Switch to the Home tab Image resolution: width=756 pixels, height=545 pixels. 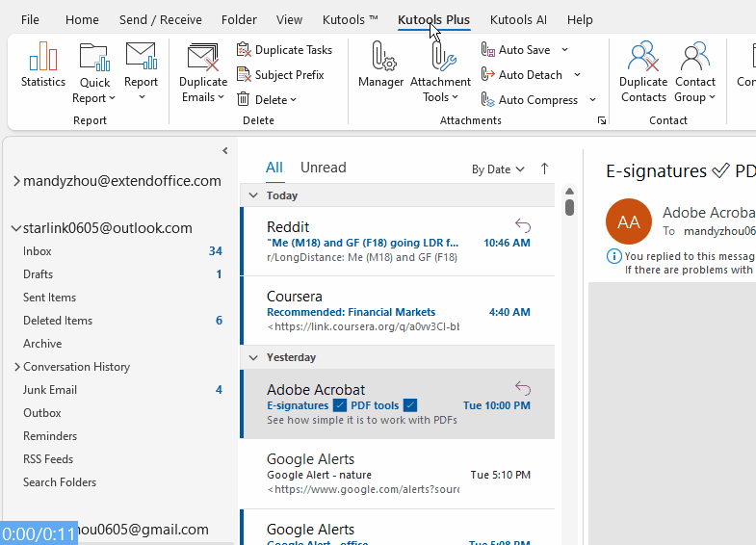(x=82, y=20)
